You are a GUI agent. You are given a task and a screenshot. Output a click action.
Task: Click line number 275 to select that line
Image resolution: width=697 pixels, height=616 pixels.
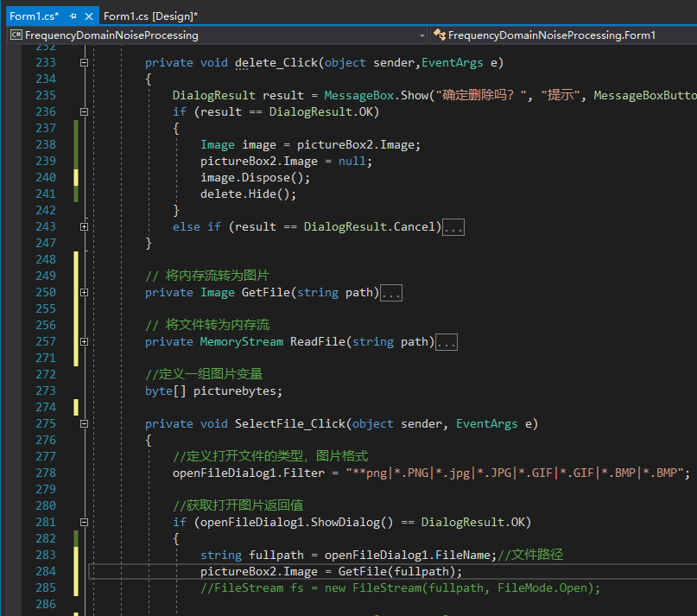[45, 423]
